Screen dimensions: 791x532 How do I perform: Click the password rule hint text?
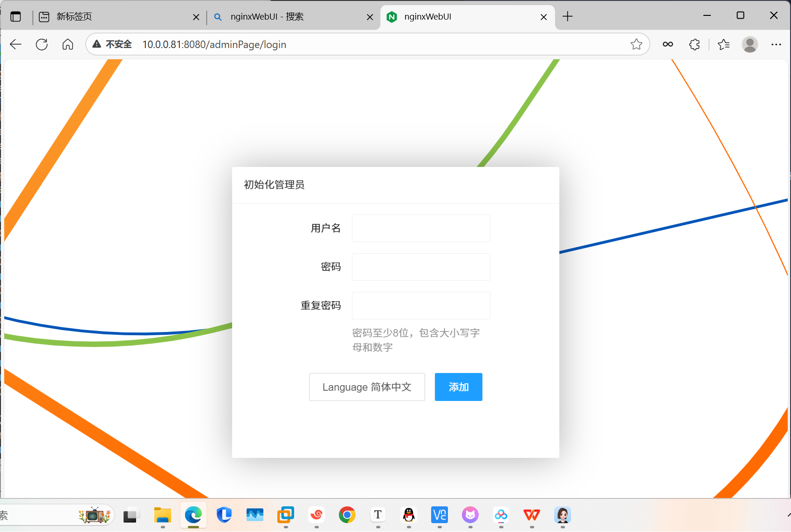coord(416,340)
